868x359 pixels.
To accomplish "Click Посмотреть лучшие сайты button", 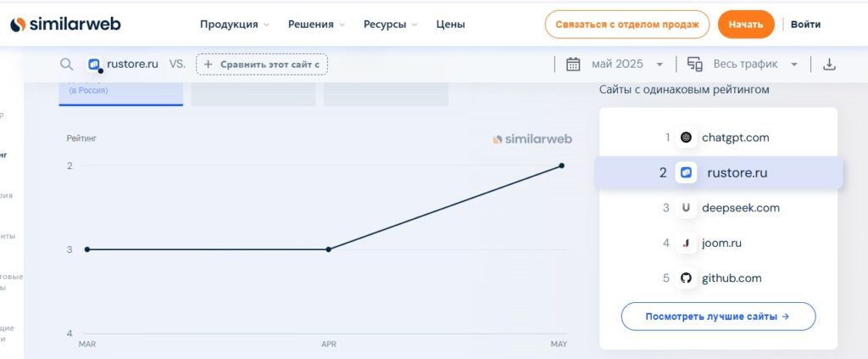I will [718, 317].
